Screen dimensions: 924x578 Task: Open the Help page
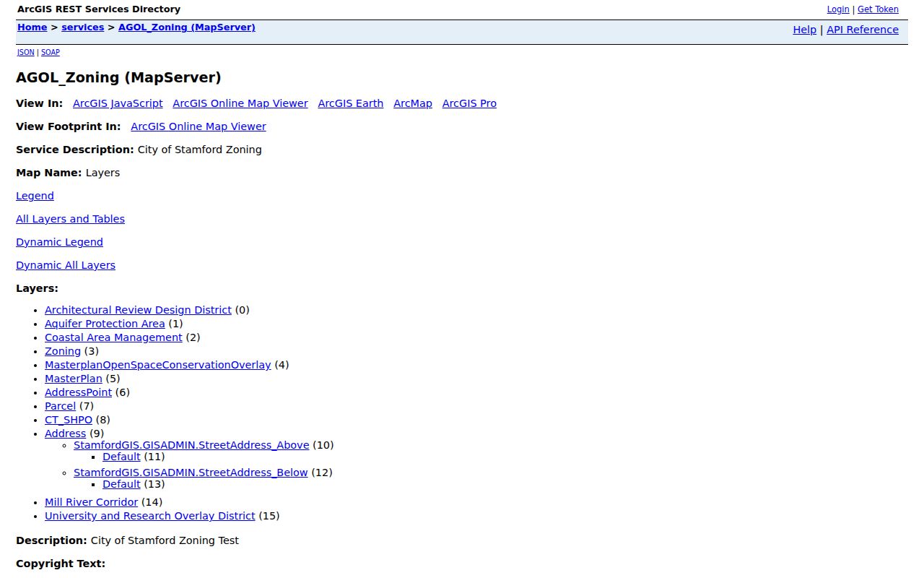(x=804, y=30)
